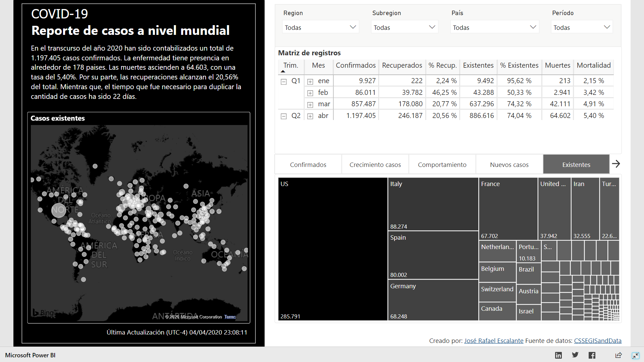
Task: Switch to the Confirmados tab
Action: (x=308, y=165)
